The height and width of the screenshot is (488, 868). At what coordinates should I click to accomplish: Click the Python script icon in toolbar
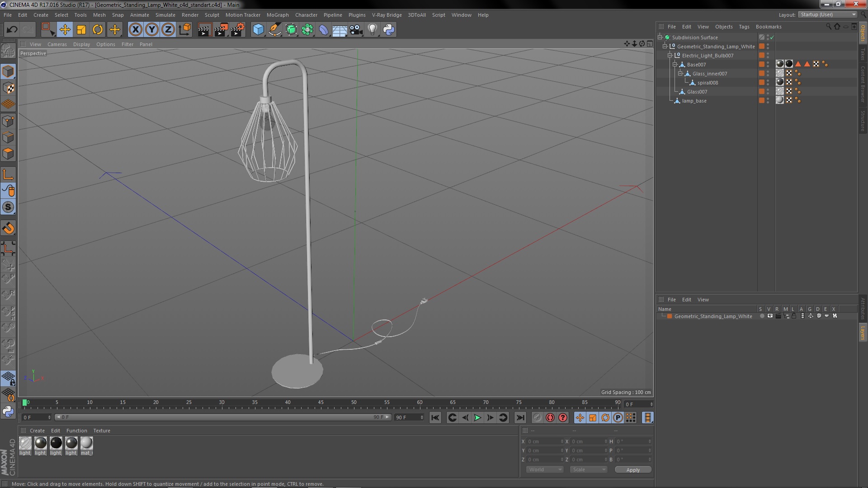click(389, 30)
